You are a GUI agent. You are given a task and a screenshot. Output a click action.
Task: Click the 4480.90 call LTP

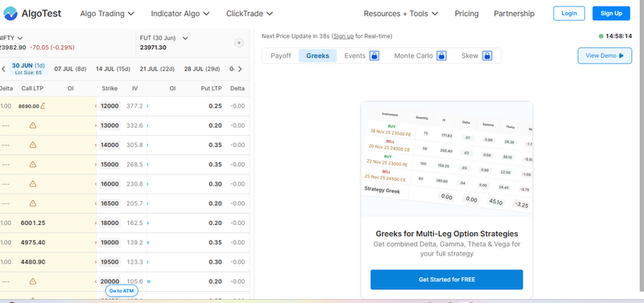coord(33,262)
